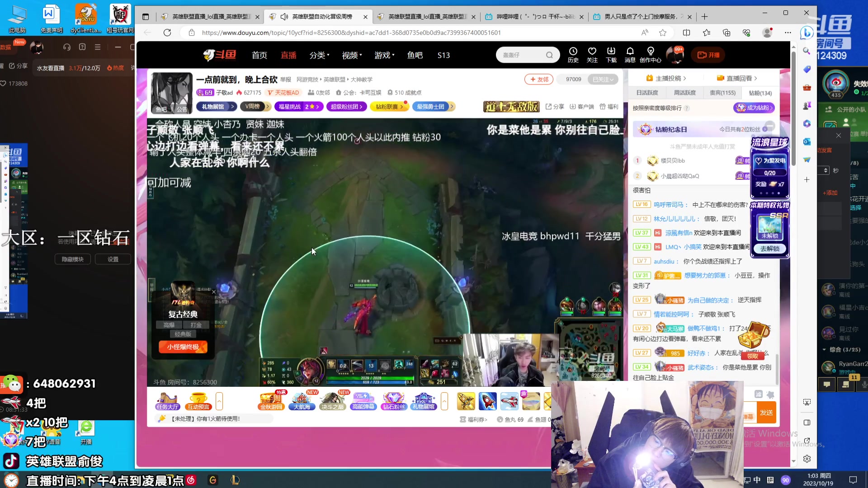Switch to the 钻粉(134) tab
The height and width of the screenshot is (488, 868).
click(x=760, y=93)
